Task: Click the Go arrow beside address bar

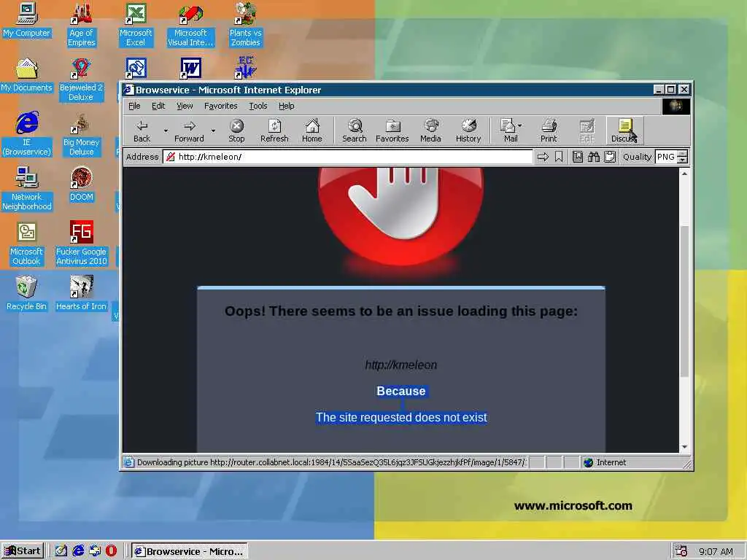Action: (x=543, y=157)
